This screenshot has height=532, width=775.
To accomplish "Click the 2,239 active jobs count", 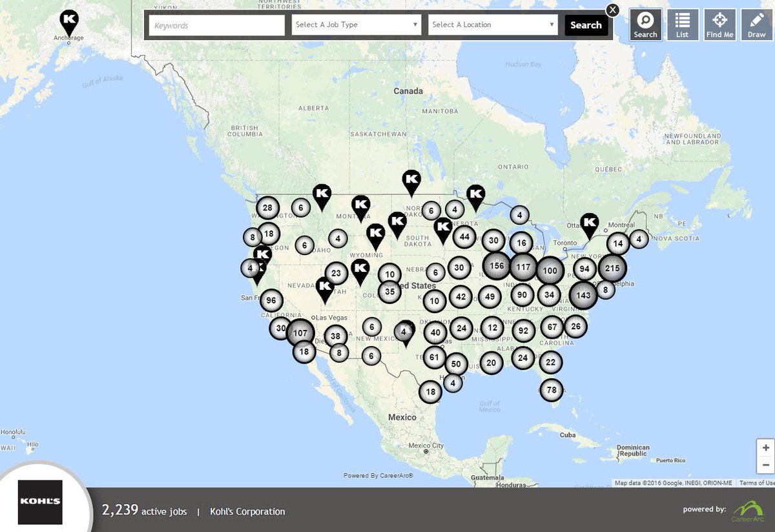I will tap(145, 510).
